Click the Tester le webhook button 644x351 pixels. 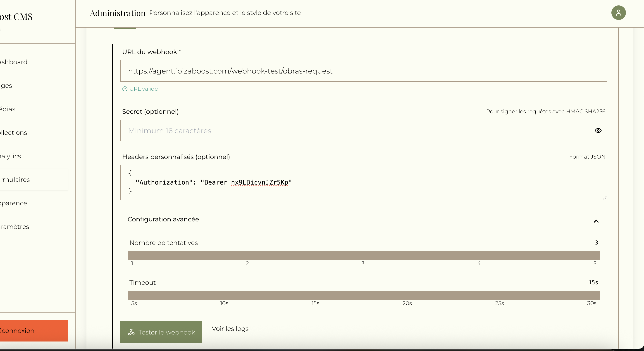pyautogui.click(x=161, y=332)
